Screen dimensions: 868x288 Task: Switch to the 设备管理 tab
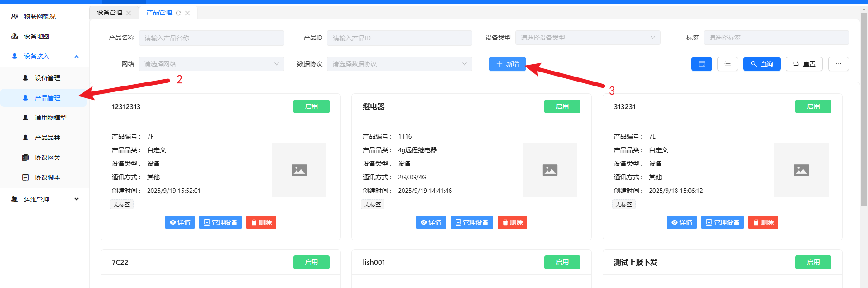pos(110,13)
